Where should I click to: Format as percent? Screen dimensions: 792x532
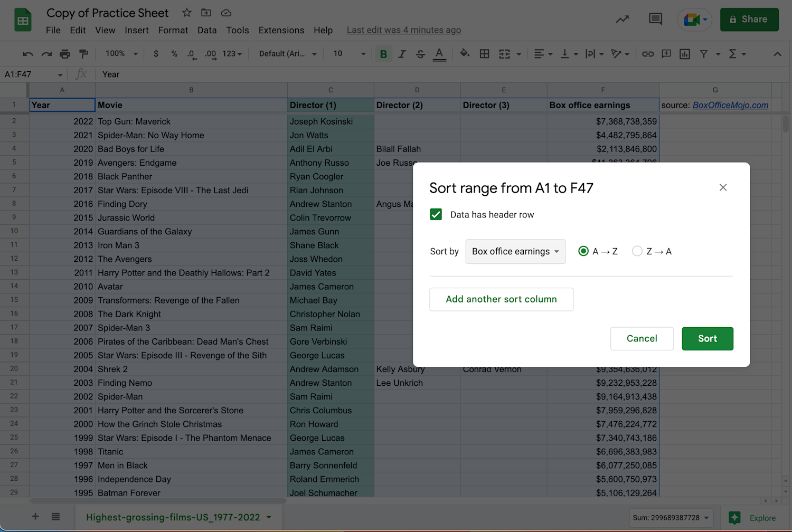click(x=174, y=54)
